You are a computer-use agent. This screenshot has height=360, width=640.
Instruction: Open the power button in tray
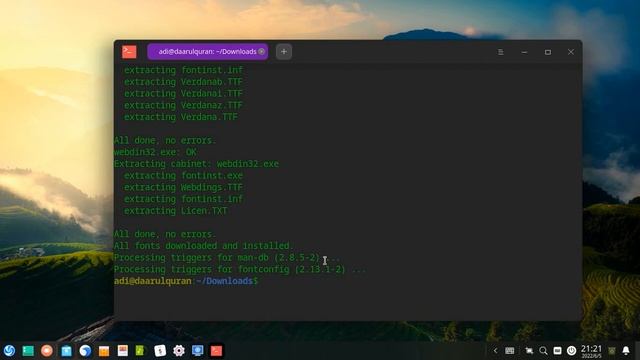click(x=571, y=350)
